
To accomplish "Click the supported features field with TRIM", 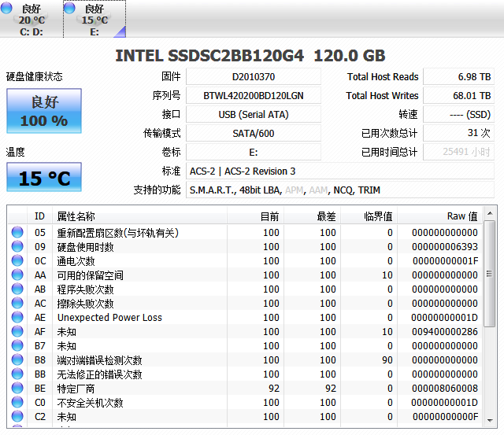I will [340, 190].
